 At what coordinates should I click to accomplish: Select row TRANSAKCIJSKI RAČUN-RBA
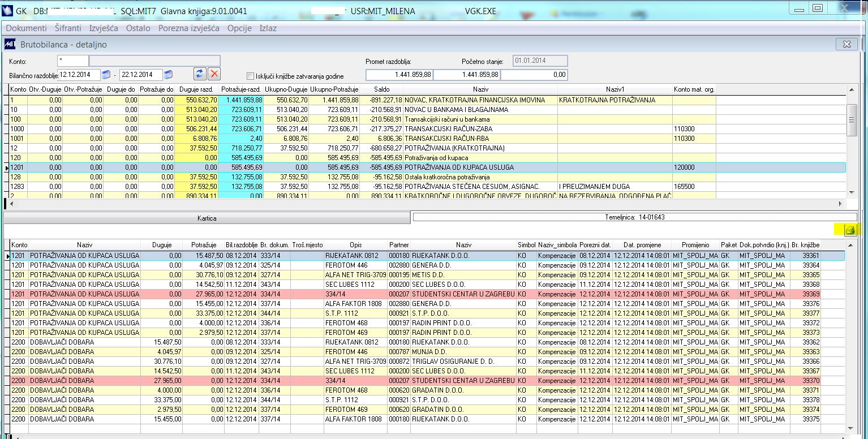click(x=428, y=139)
